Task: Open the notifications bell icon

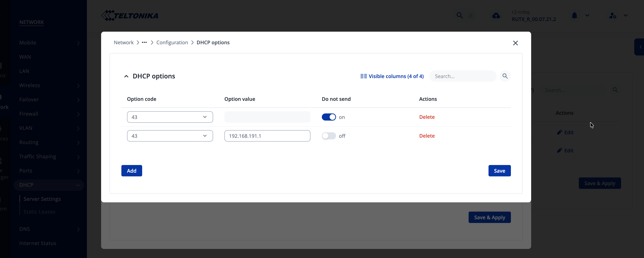Action: [574, 15]
